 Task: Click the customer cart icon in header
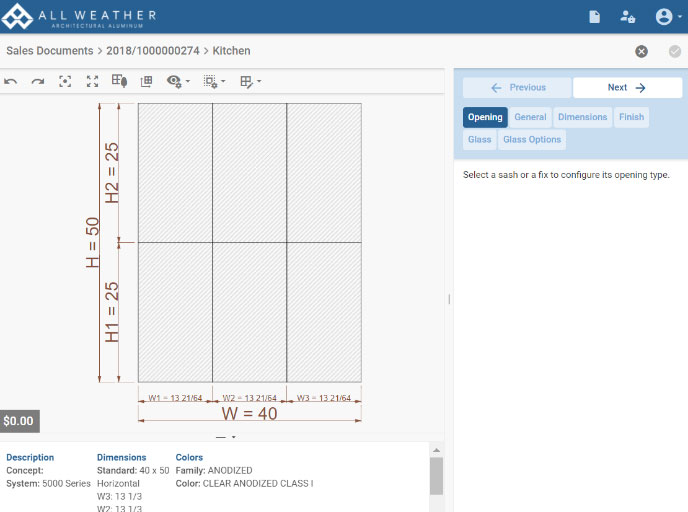[x=627, y=17]
